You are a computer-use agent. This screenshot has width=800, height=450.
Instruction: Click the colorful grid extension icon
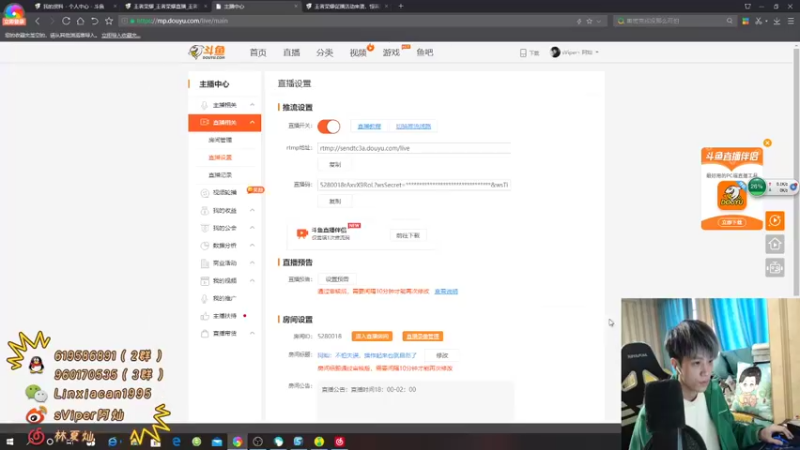(745, 21)
